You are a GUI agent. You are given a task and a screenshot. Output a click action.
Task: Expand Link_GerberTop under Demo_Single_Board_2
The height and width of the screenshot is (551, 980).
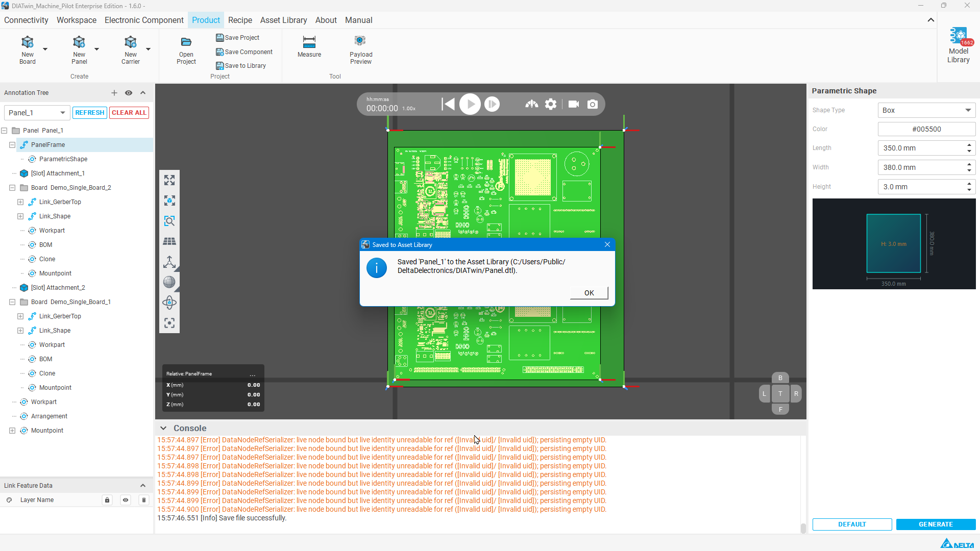20,202
